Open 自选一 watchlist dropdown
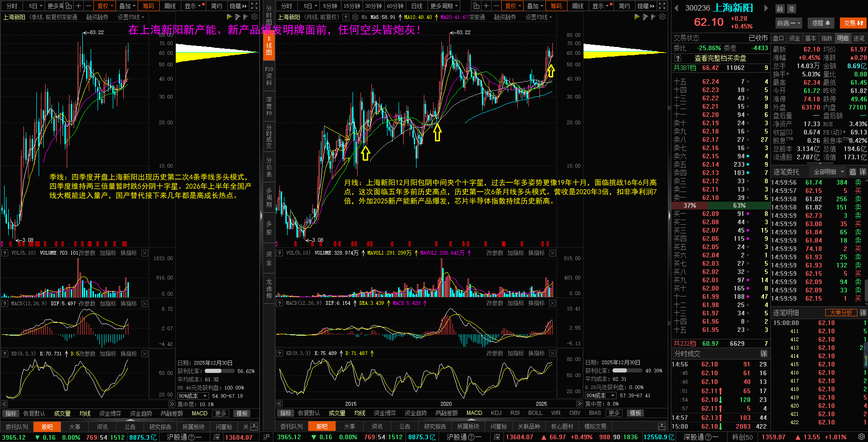Screen dimensions: 868x442 point(789,23)
